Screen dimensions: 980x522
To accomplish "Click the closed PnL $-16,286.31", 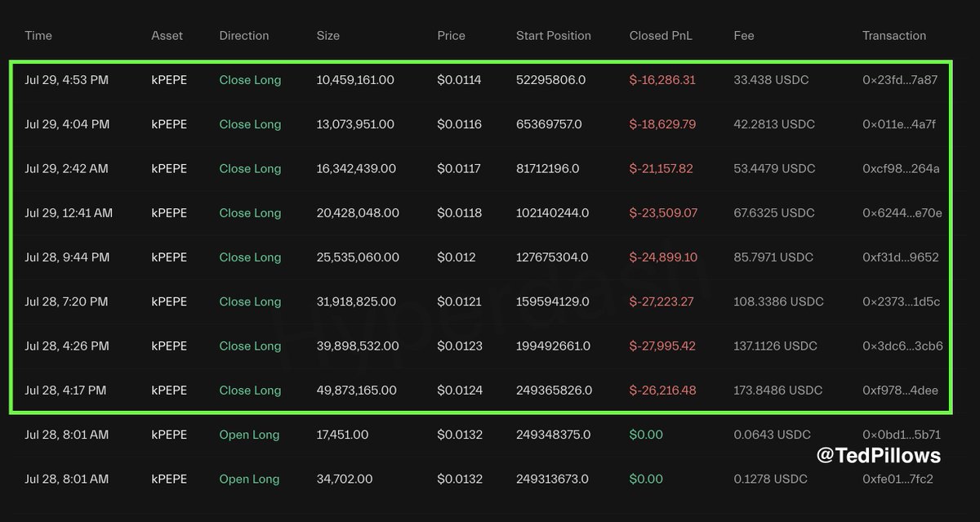I will (662, 80).
